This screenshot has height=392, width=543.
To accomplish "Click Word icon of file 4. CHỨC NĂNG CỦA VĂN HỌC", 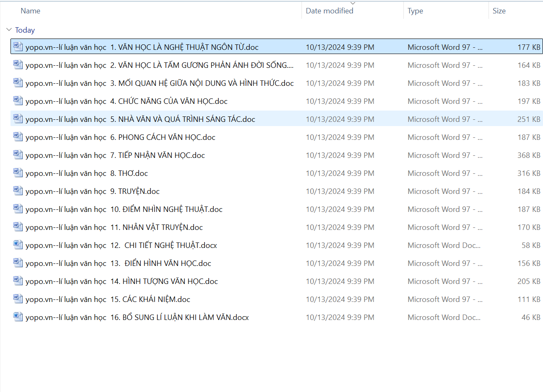I will [x=18, y=101].
